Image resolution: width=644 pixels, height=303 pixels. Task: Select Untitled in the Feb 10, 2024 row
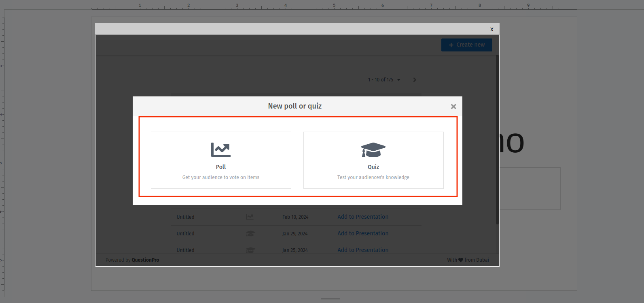point(185,217)
